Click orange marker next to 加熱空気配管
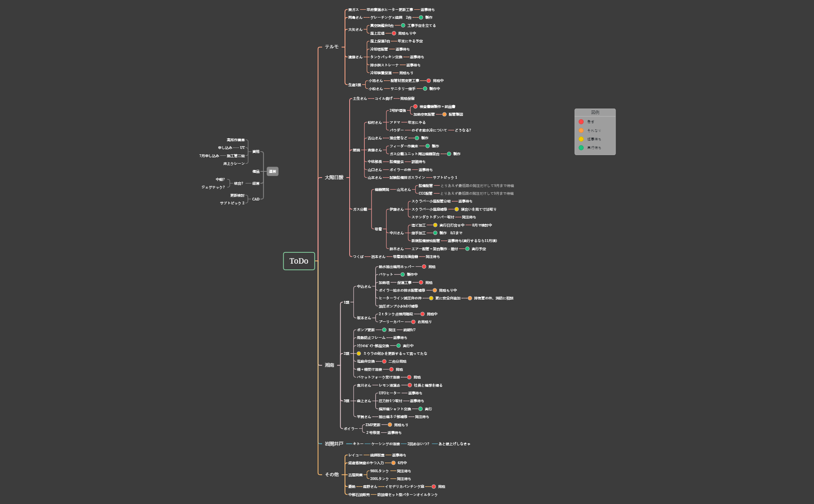The height and width of the screenshot is (504, 814). (x=444, y=114)
